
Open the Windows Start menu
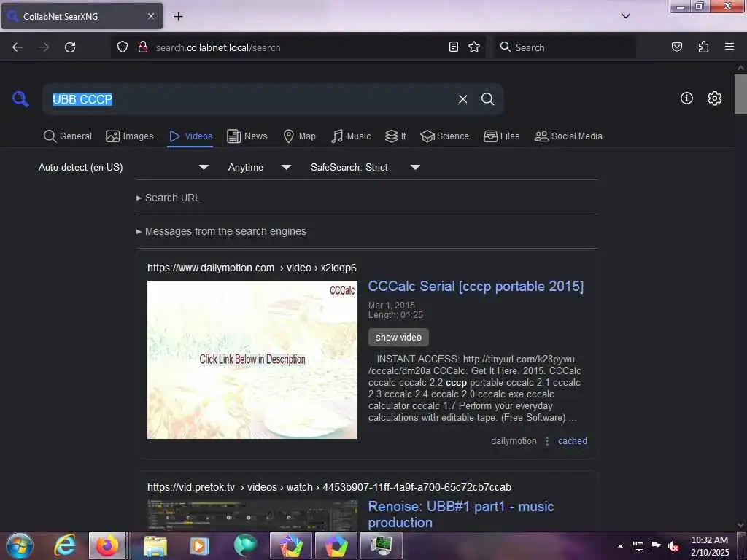click(20, 545)
